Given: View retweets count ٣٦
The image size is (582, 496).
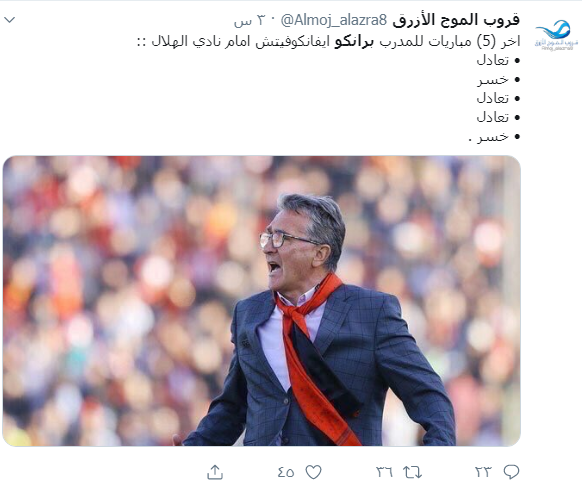Looking at the screenshot, I should tap(385, 472).
